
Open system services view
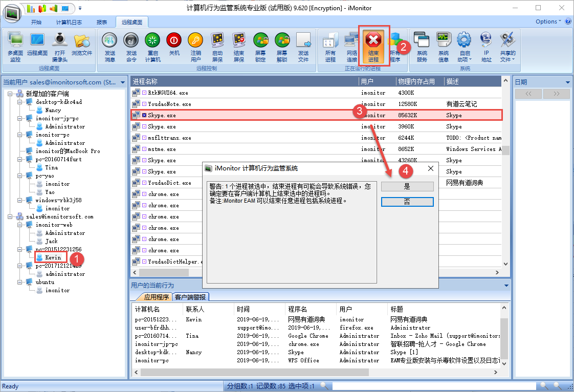coord(422,47)
